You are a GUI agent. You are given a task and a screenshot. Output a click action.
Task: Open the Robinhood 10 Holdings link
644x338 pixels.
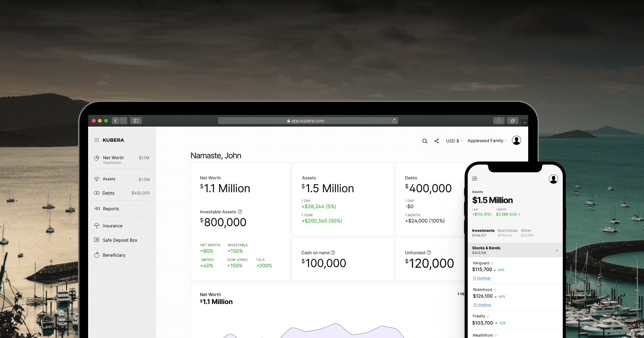pos(482,305)
